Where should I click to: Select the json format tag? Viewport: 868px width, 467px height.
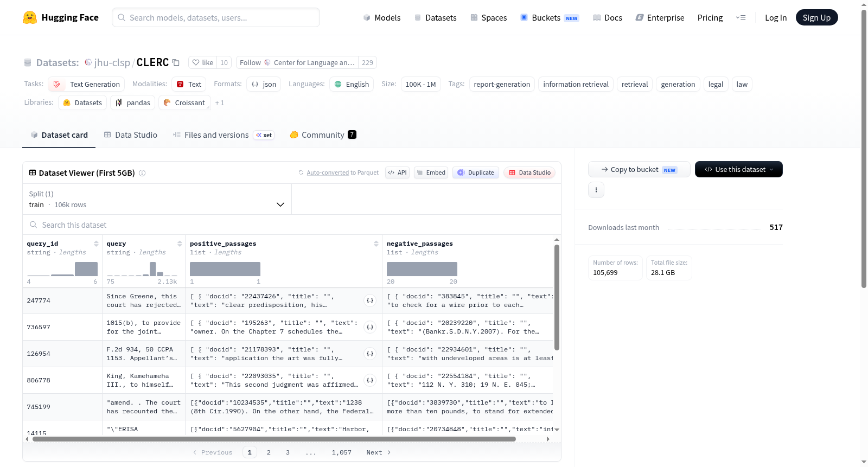click(x=264, y=84)
